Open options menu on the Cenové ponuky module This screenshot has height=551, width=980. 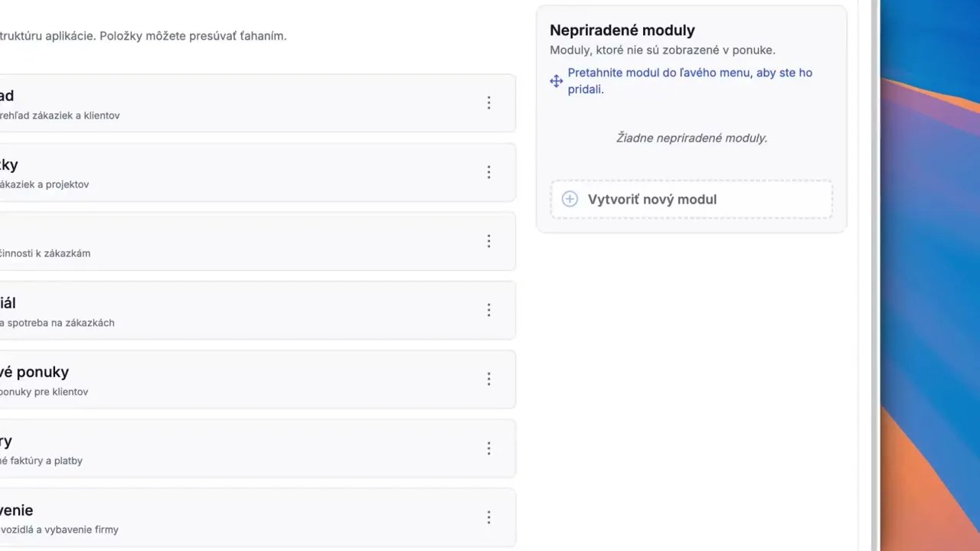tap(488, 379)
